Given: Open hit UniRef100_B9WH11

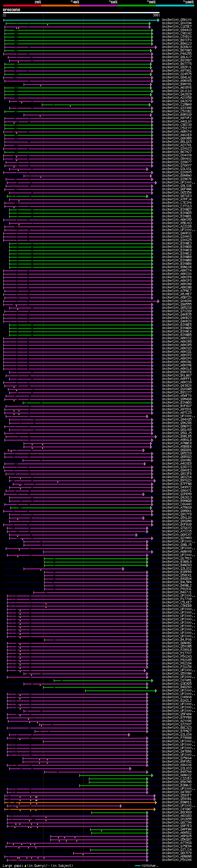Looking at the screenshot, I should coord(177,802).
